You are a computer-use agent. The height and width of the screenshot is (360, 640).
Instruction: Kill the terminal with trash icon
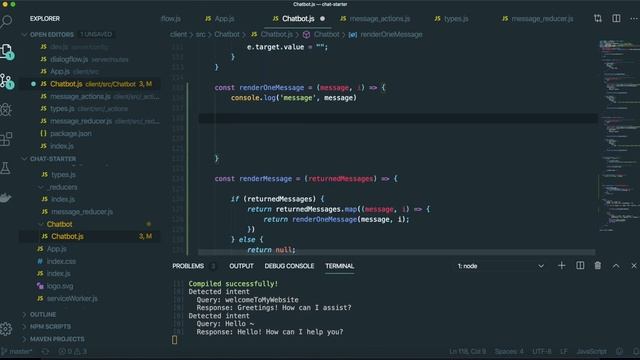pos(598,266)
